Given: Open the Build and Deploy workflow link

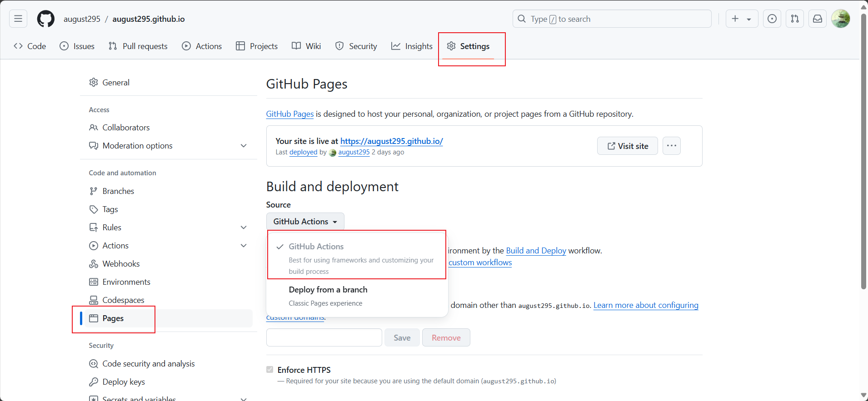Looking at the screenshot, I should click(x=536, y=251).
